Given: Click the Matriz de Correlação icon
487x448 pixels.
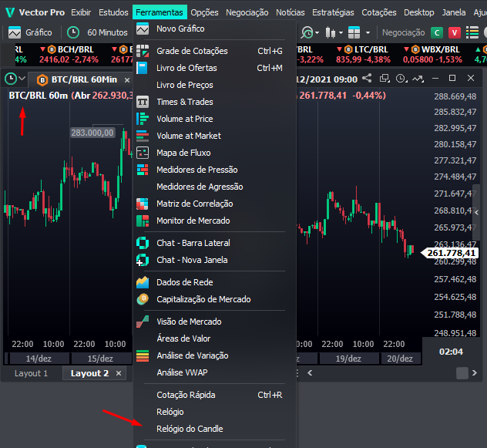Looking at the screenshot, I should pyautogui.click(x=143, y=204).
